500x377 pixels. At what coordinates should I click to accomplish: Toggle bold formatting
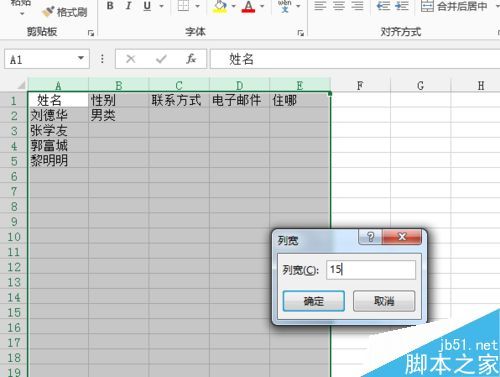(x=110, y=6)
